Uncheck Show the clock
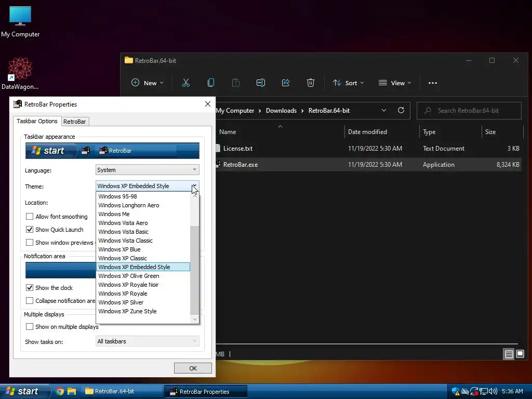This screenshot has height=399, width=532. [30, 288]
